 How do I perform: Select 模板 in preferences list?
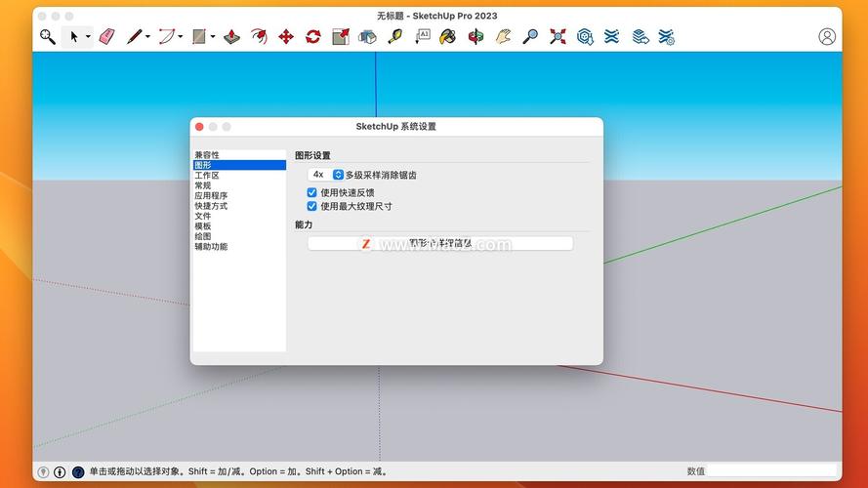(x=239, y=226)
